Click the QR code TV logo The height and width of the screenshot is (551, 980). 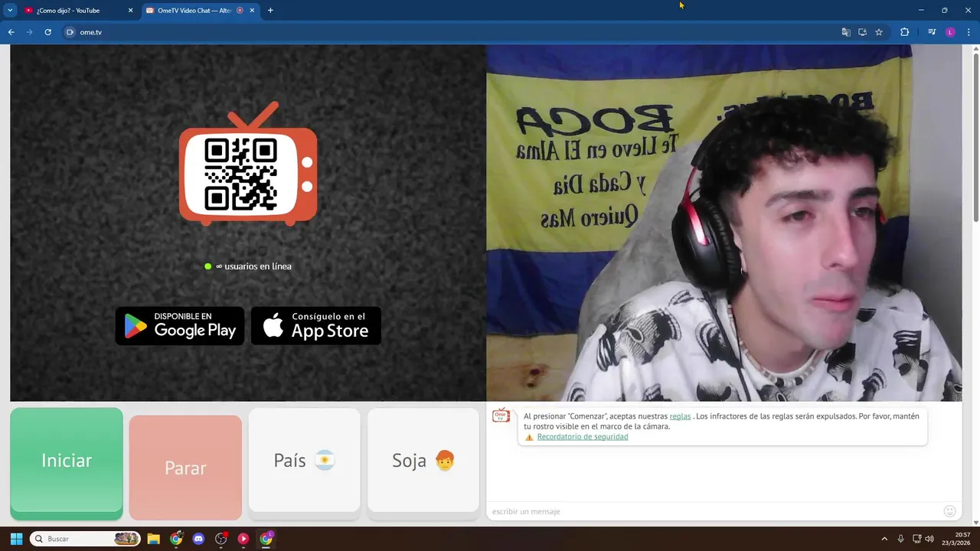(x=248, y=165)
